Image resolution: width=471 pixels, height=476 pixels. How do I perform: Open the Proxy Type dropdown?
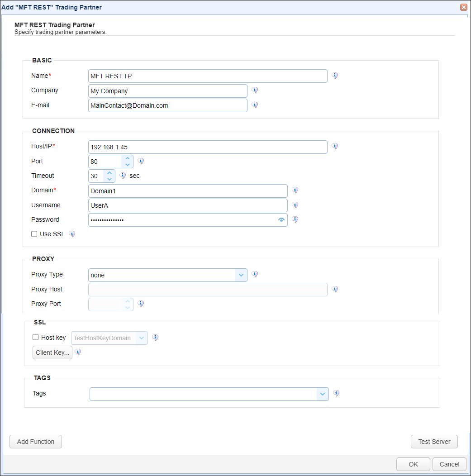click(241, 275)
